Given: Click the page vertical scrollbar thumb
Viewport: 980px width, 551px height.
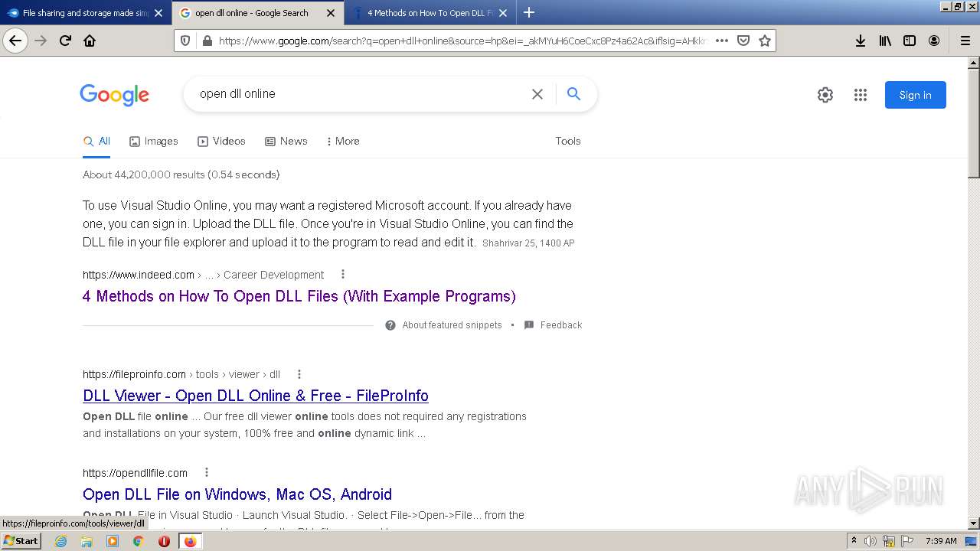Looking at the screenshot, I should (x=974, y=122).
